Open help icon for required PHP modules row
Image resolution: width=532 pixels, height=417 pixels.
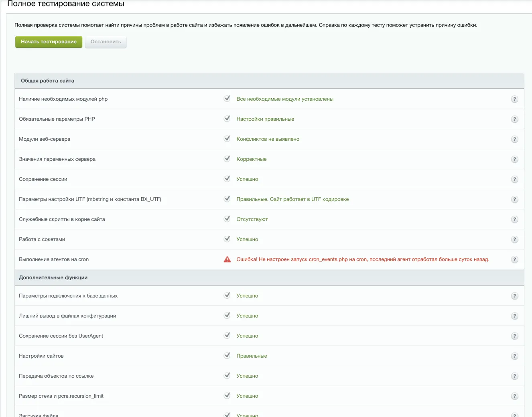[514, 99]
